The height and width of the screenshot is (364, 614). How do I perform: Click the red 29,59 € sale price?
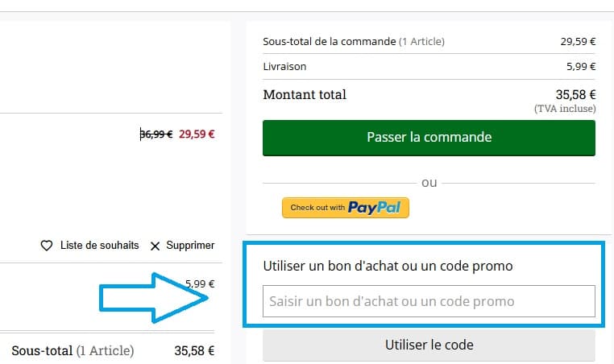pyautogui.click(x=197, y=134)
